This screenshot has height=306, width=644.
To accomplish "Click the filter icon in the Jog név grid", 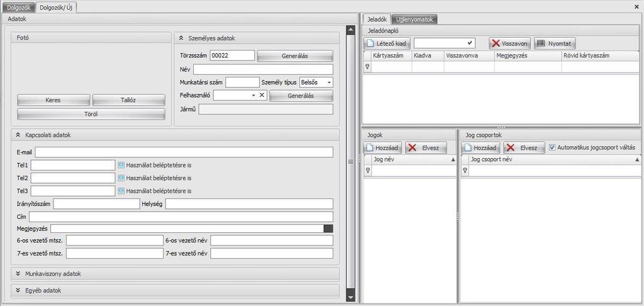I will click(x=367, y=171).
